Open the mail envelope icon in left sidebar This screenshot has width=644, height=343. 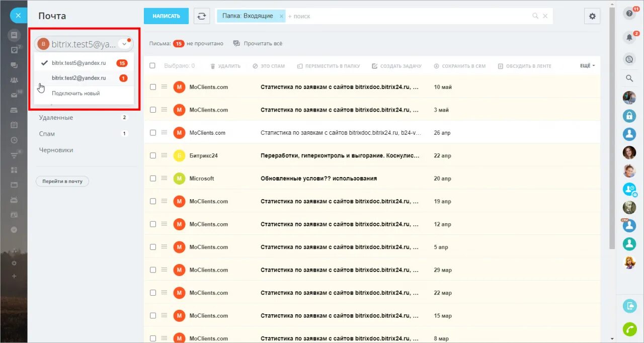14,95
